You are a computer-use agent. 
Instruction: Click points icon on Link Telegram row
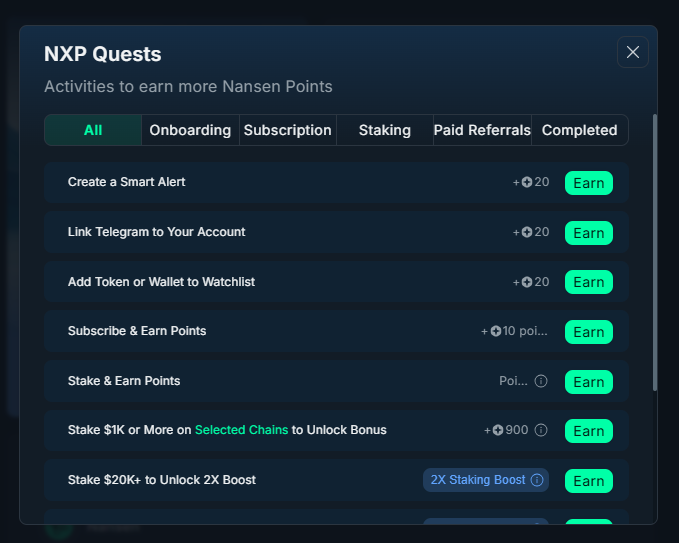pyautogui.click(x=527, y=233)
